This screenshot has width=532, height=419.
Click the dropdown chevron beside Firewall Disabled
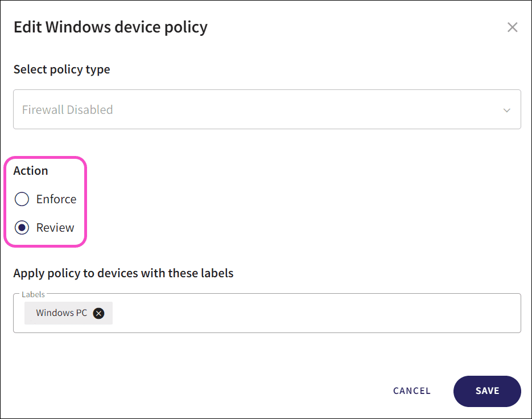point(508,109)
